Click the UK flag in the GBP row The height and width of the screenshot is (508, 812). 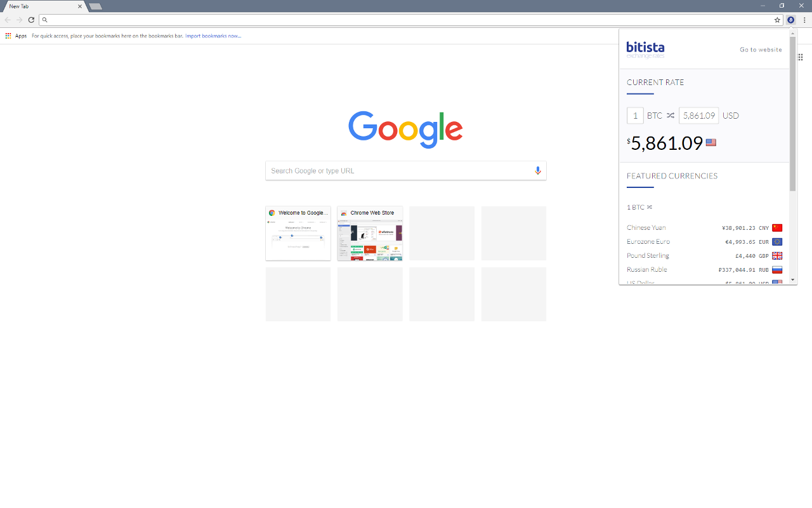click(x=777, y=256)
